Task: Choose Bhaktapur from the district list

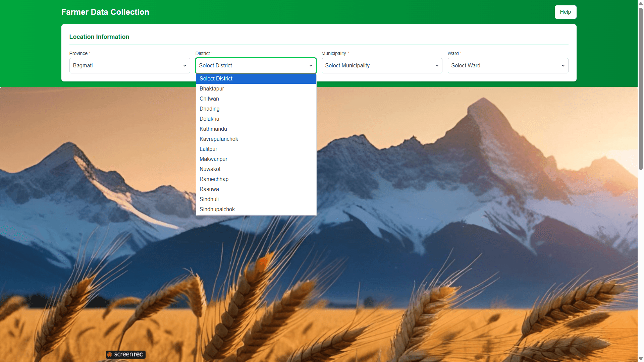Action: click(x=212, y=89)
